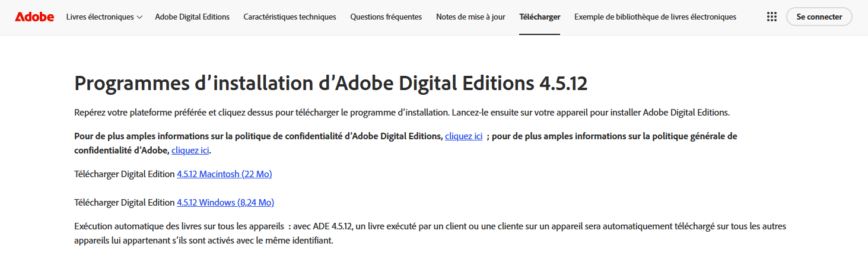Viewport: 868px width, 272px height.
Task: Go to Caractéristiques techniques
Action: (x=290, y=17)
